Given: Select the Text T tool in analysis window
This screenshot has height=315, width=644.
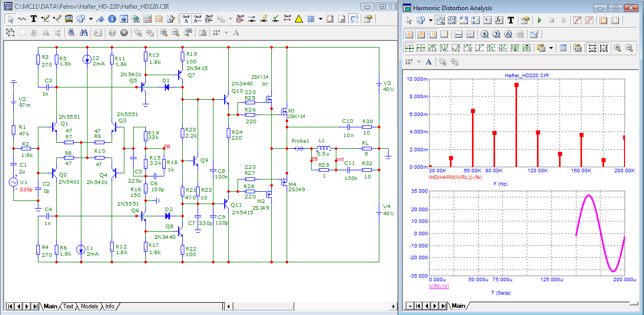Looking at the screenshot, I should click(x=511, y=20).
